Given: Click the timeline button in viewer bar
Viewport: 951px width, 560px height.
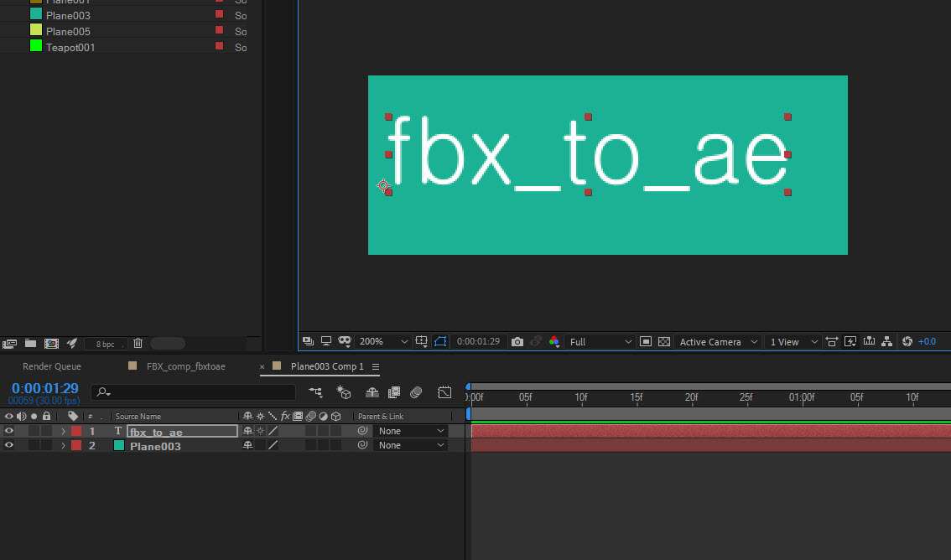Looking at the screenshot, I should [x=869, y=341].
